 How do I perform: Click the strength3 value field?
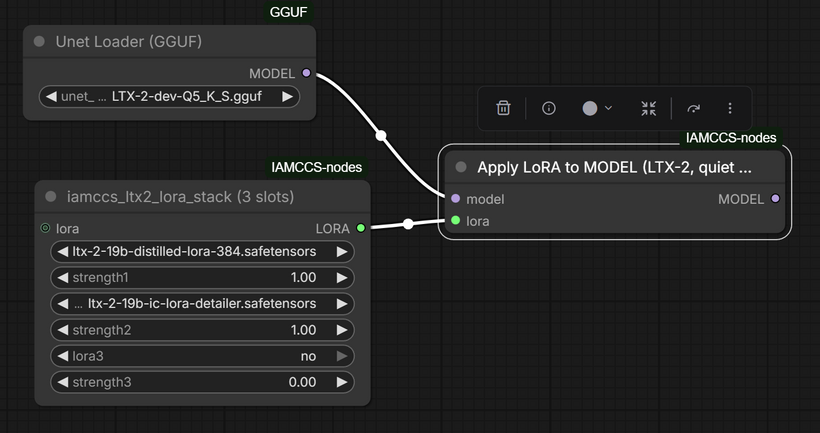coord(202,381)
